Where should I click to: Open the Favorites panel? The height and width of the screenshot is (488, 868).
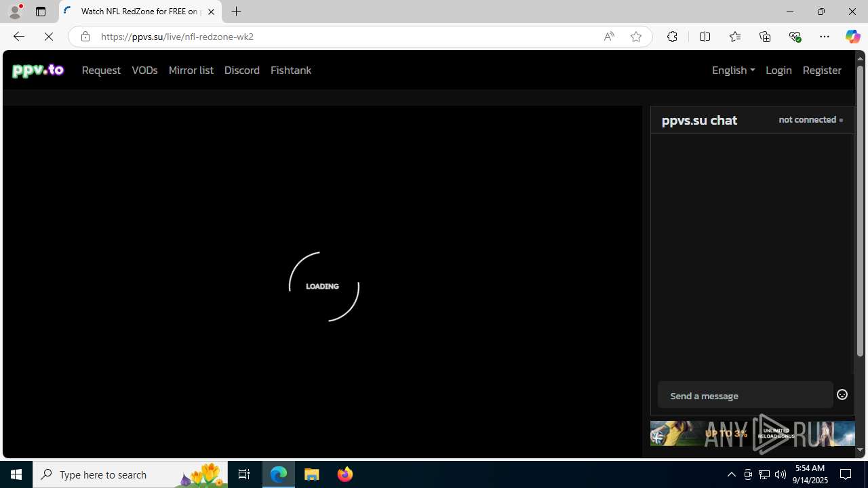click(x=734, y=37)
